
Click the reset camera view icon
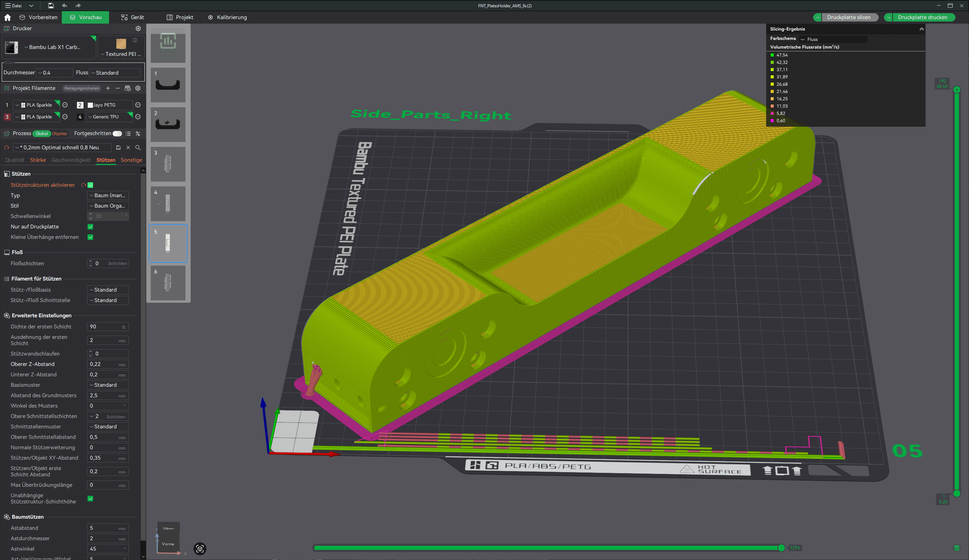[x=200, y=549]
